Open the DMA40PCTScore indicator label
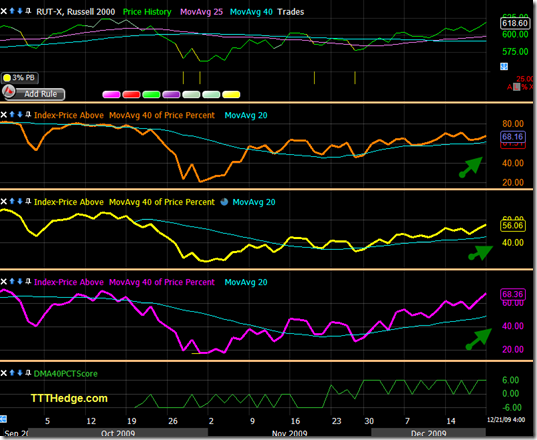The width and height of the screenshot is (537, 440). 65,374
